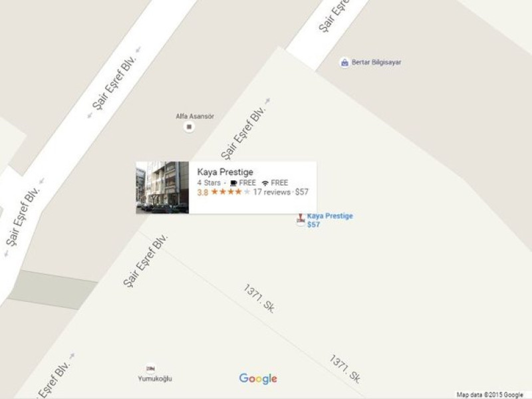The width and height of the screenshot is (532, 399).
Task: Select the Yumukoğlu place label
Action: pyautogui.click(x=155, y=378)
